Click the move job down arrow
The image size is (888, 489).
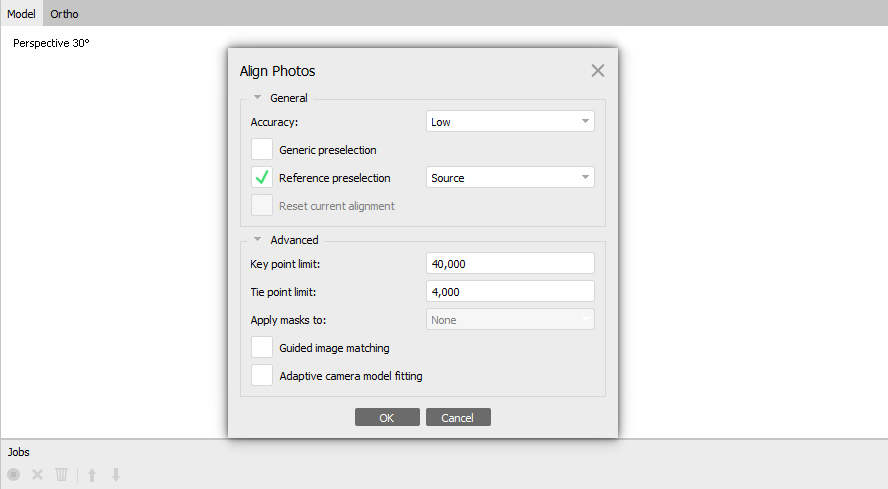point(116,475)
